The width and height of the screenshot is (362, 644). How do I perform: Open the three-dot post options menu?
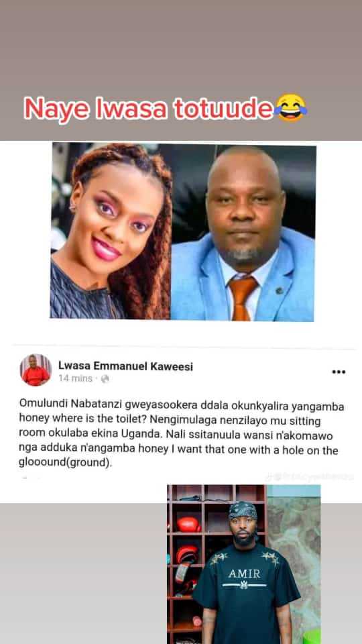click(339, 372)
